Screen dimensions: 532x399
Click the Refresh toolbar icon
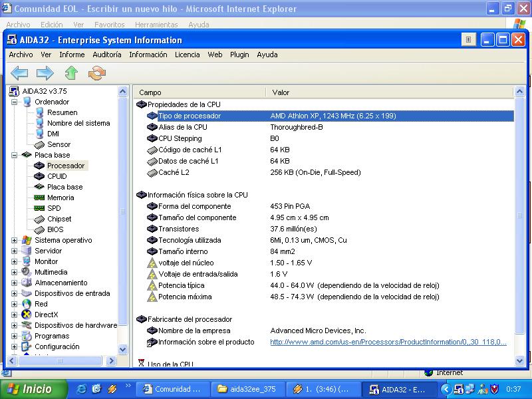97,73
